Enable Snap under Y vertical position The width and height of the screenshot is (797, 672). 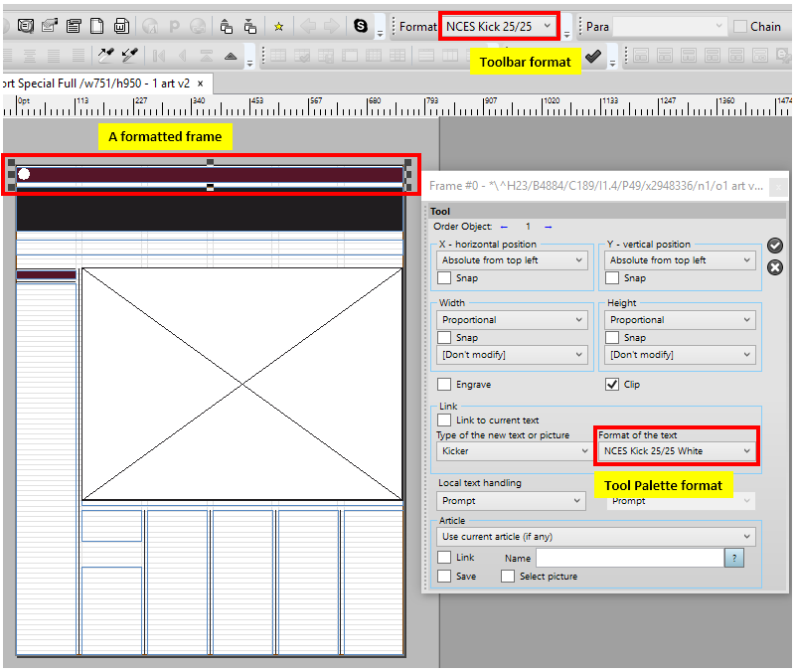pyautogui.click(x=612, y=278)
